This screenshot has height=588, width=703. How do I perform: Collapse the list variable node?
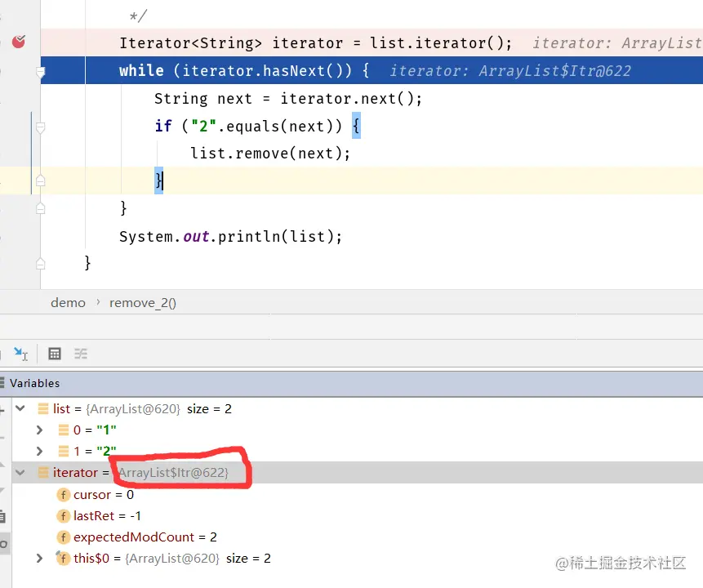point(20,408)
